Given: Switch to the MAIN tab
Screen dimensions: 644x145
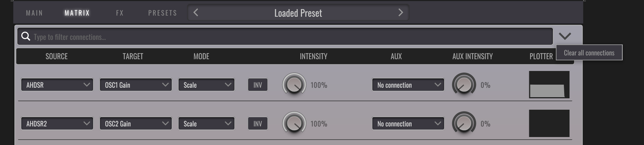Looking at the screenshot, I should (34, 13).
